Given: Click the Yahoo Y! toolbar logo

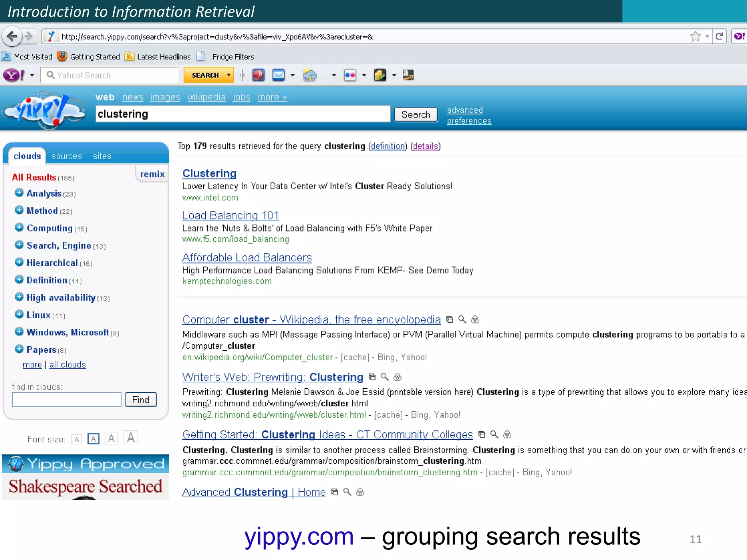Looking at the screenshot, I should pyautogui.click(x=14, y=75).
